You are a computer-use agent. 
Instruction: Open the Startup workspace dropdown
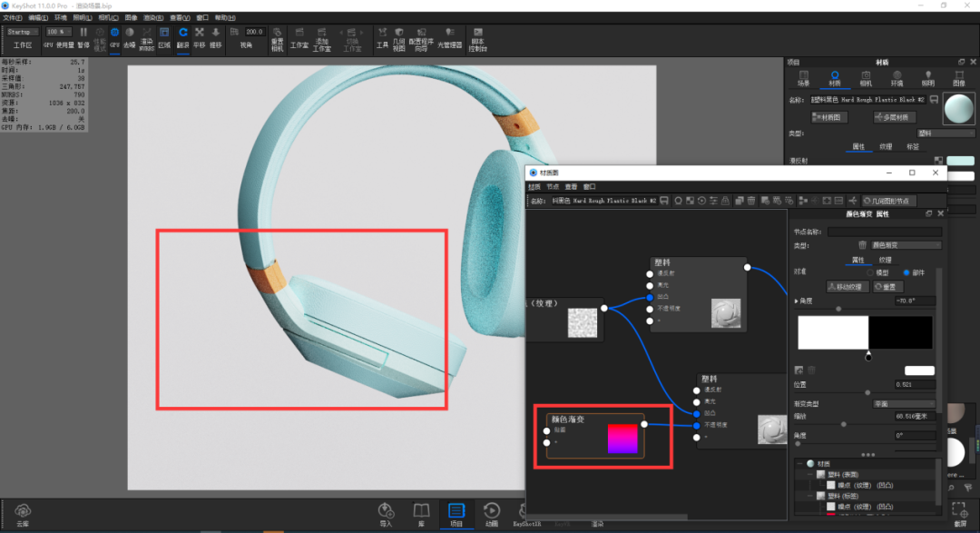coord(23,32)
